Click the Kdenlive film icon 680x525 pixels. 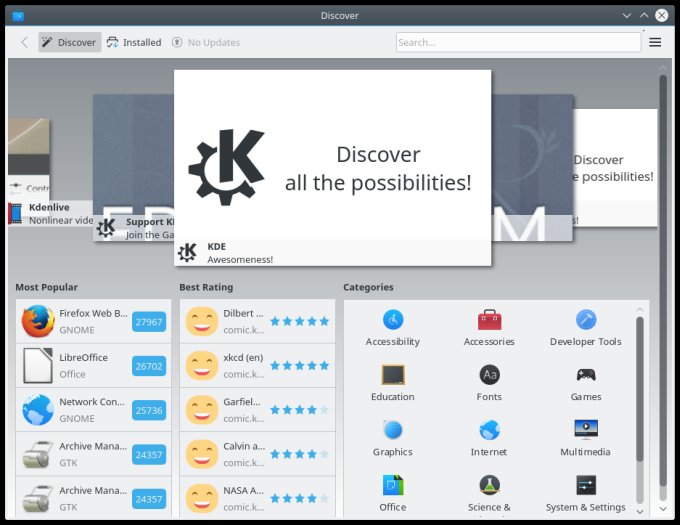[x=16, y=213]
